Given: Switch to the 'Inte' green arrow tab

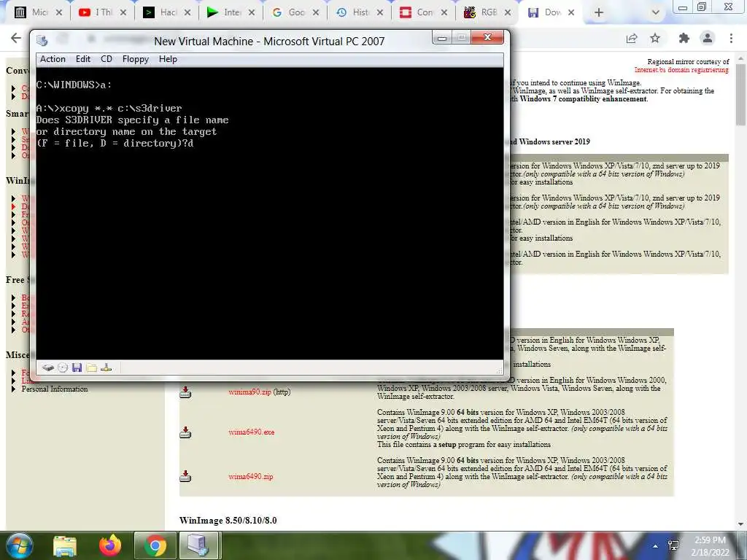Looking at the screenshot, I should point(231,12).
